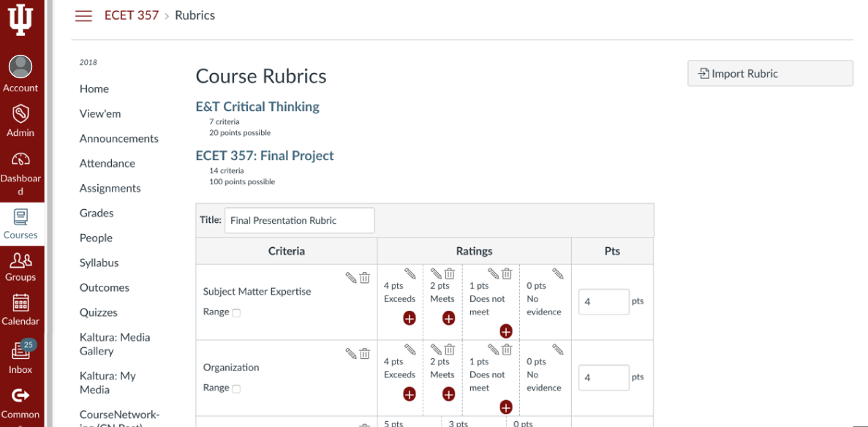This screenshot has width=868, height=427.
Task: Add rating after Exceeds in Subject Matter Expertise
Action: [409, 318]
